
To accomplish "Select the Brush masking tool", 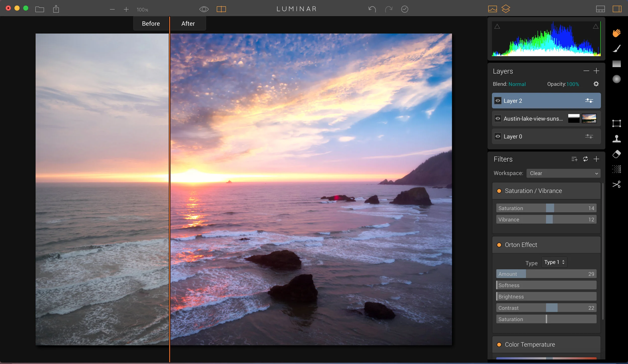I will tap(616, 48).
